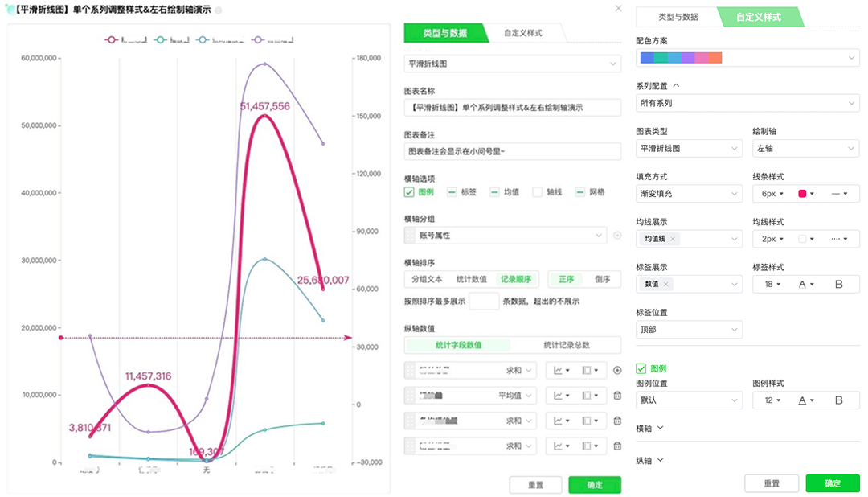
Task: Click 重置 below the 纵轴 expander
Action: 771,483
